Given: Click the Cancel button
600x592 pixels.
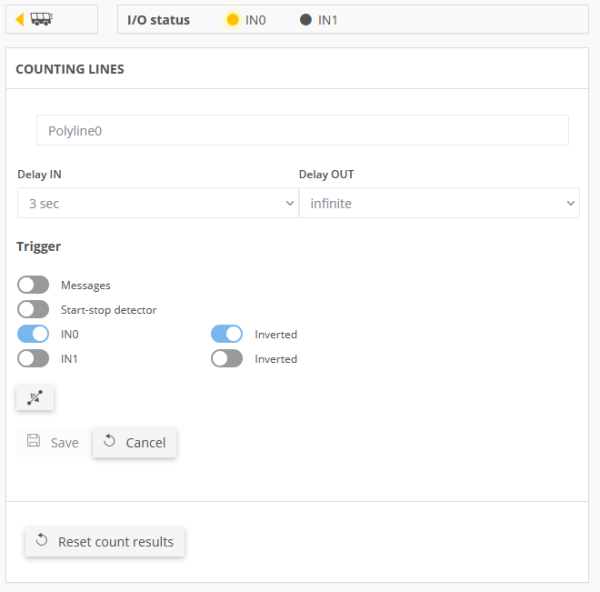Looking at the screenshot, I should [x=135, y=443].
